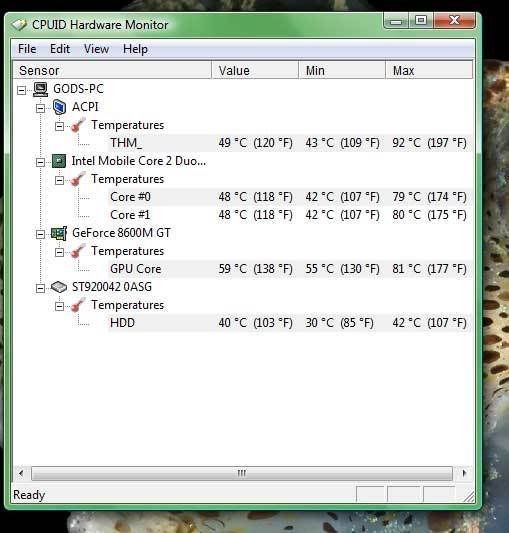Close the CPUID Hardware Monitor window
This screenshot has width=509, height=533.
(454, 21)
